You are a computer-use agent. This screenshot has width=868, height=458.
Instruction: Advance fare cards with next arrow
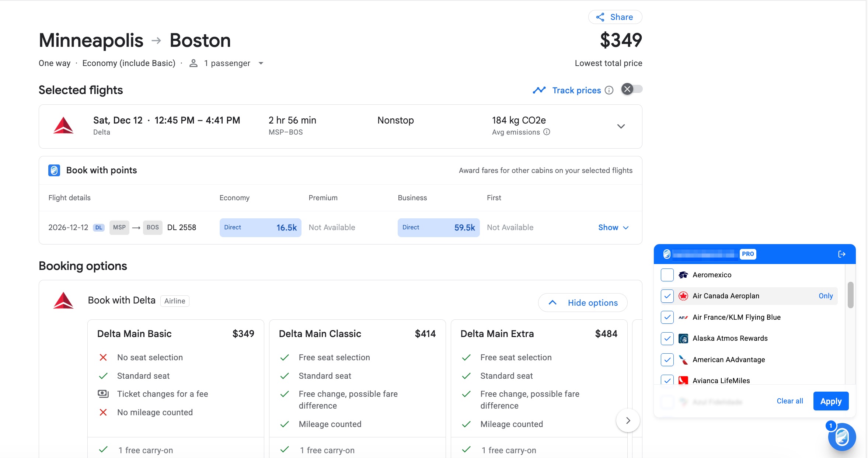pos(628,420)
